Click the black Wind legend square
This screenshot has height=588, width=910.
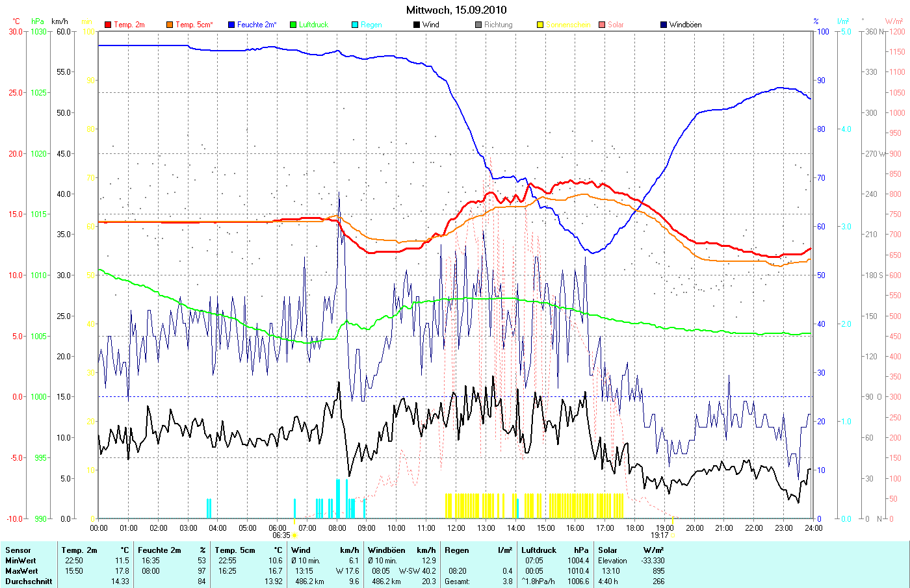pos(417,25)
